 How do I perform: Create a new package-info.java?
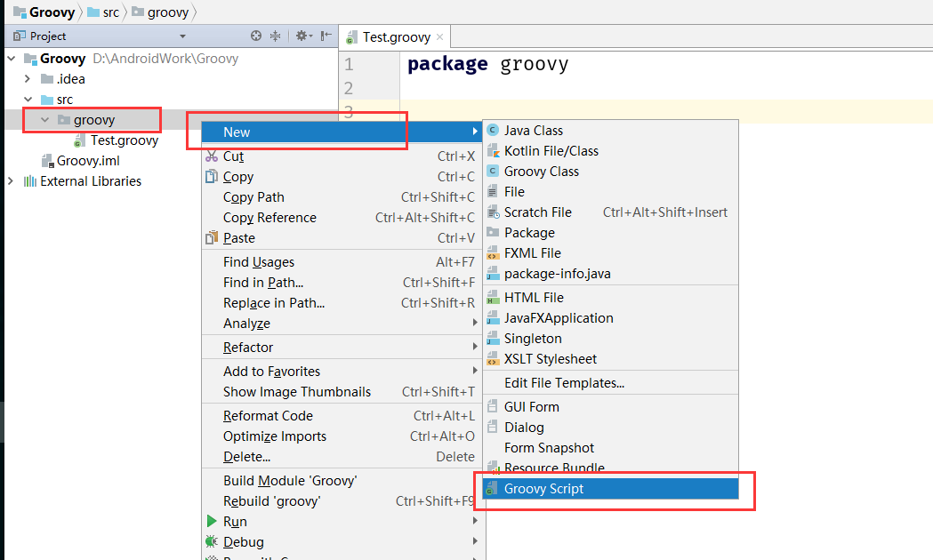tap(610, 274)
